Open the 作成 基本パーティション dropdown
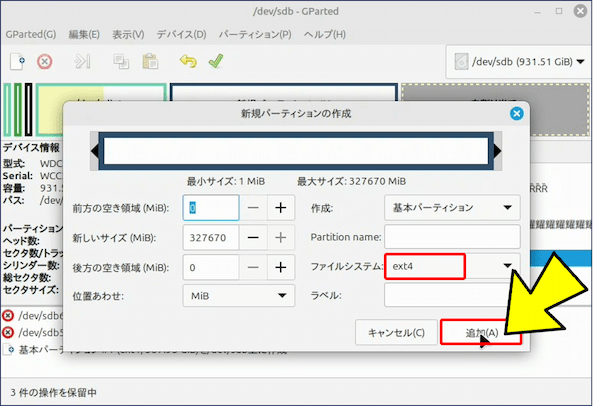Viewport: 600px width, 406px height. pos(452,208)
